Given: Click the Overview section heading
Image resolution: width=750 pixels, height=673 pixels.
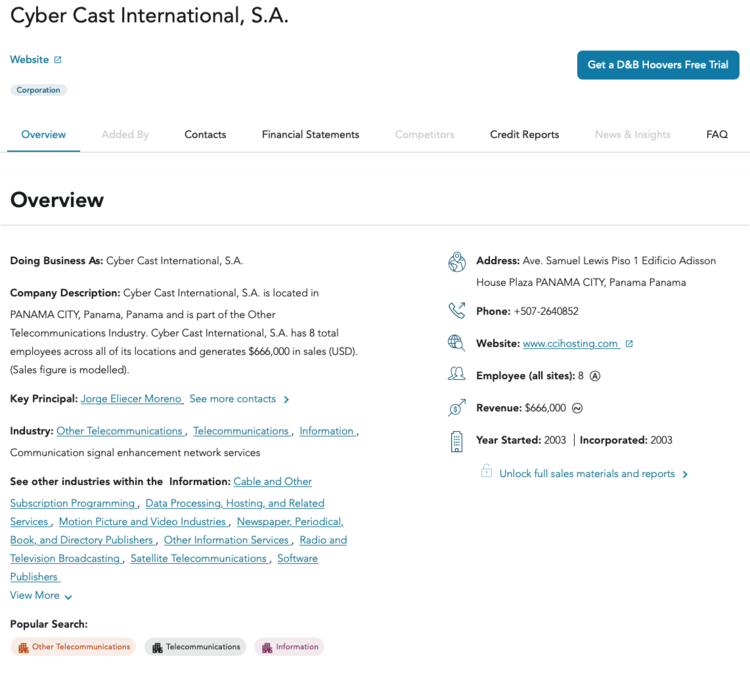Looking at the screenshot, I should click(57, 200).
